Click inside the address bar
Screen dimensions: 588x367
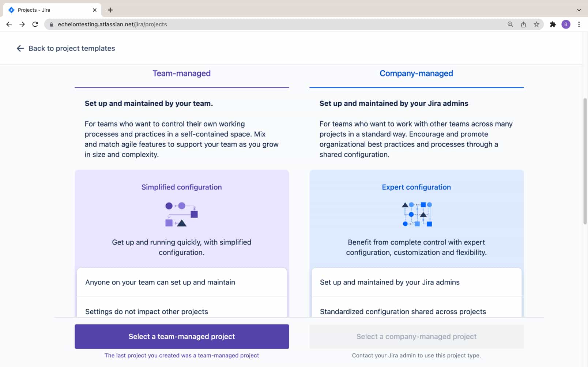(x=146, y=24)
